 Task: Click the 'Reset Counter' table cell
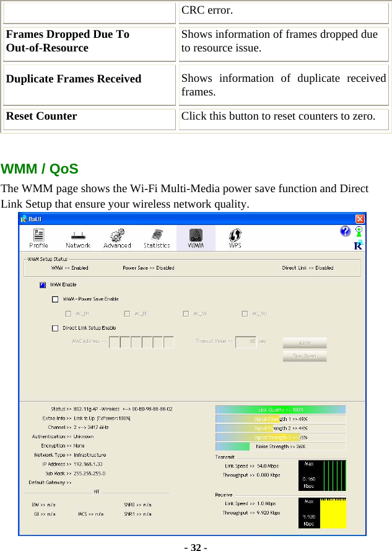click(89, 119)
